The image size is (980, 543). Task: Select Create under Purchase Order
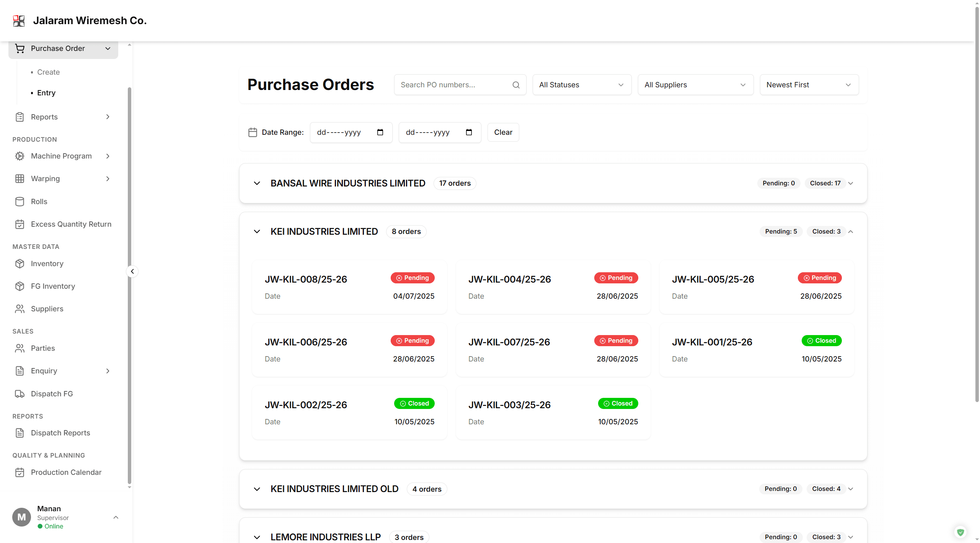tap(48, 72)
